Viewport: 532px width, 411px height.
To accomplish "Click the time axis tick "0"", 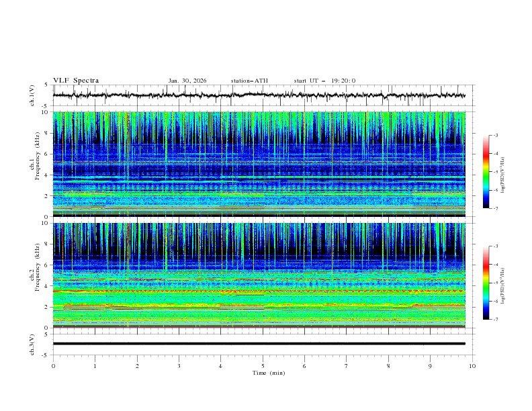I will click(x=53, y=366).
